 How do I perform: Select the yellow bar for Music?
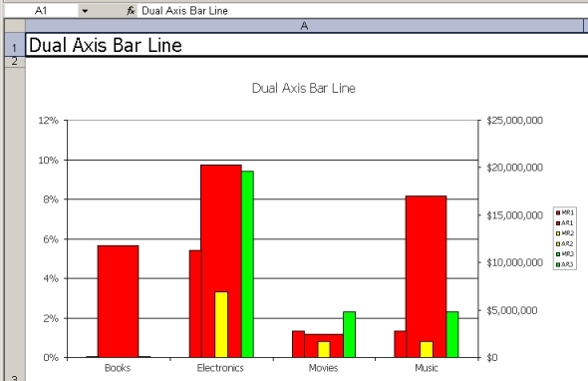(x=427, y=349)
